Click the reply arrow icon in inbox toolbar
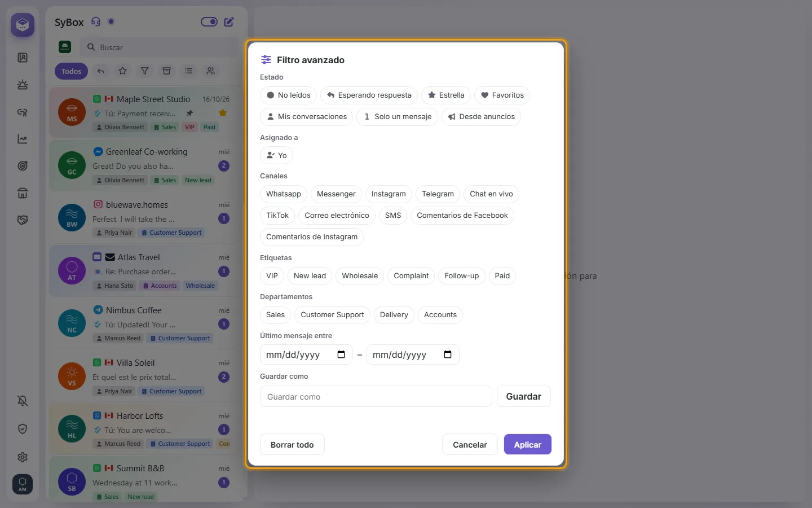This screenshot has width=812, height=508. [x=100, y=71]
